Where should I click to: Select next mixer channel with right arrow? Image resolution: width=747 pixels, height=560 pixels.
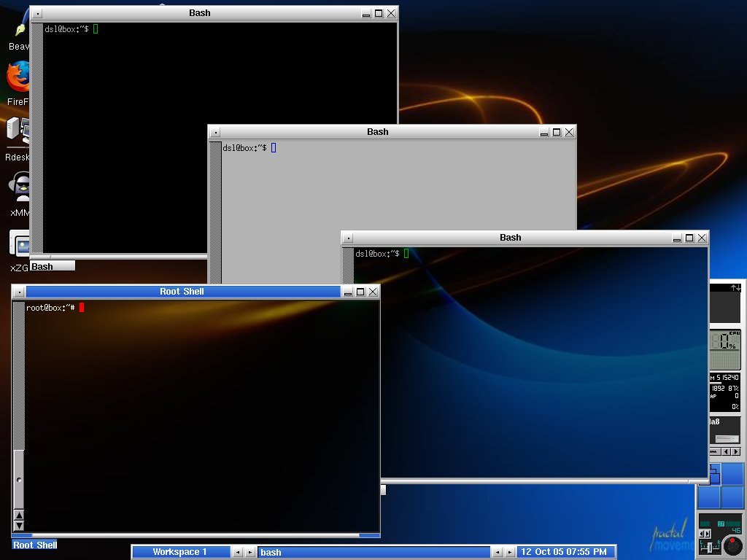click(x=706, y=534)
